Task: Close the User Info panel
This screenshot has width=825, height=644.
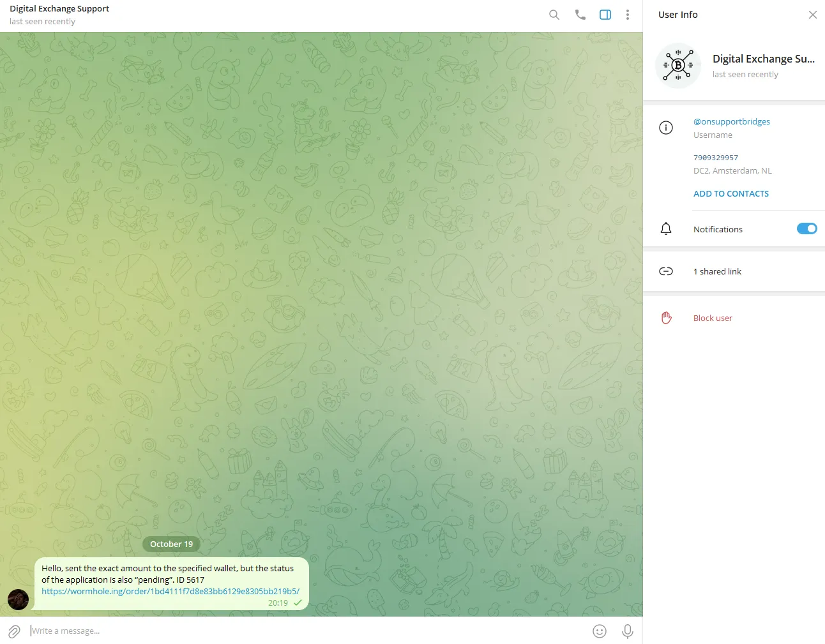Action: [x=812, y=15]
